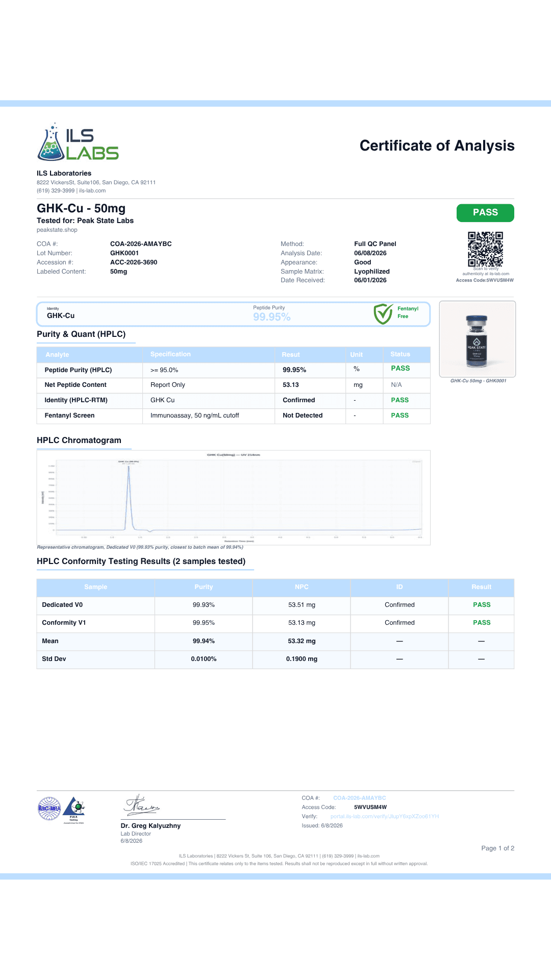
Task: Select Labeled Content value 50mg
Action: [119, 272]
